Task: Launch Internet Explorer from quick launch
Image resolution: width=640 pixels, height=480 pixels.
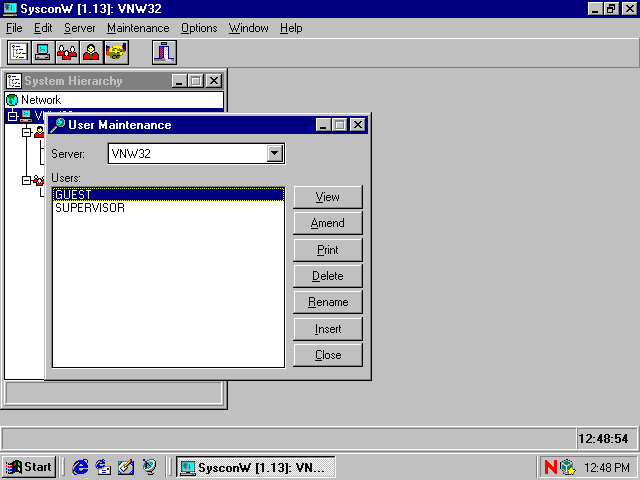Action: tap(80, 467)
